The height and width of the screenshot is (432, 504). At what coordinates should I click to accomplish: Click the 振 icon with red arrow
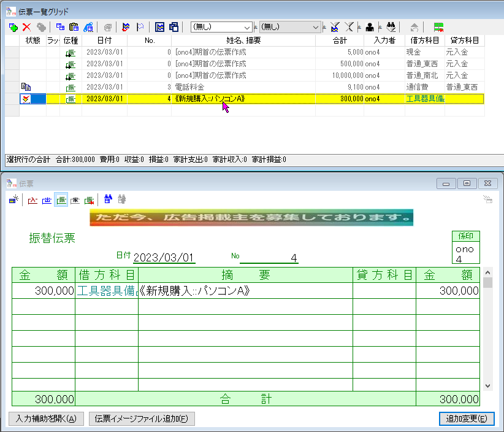click(x=89, y=200)
